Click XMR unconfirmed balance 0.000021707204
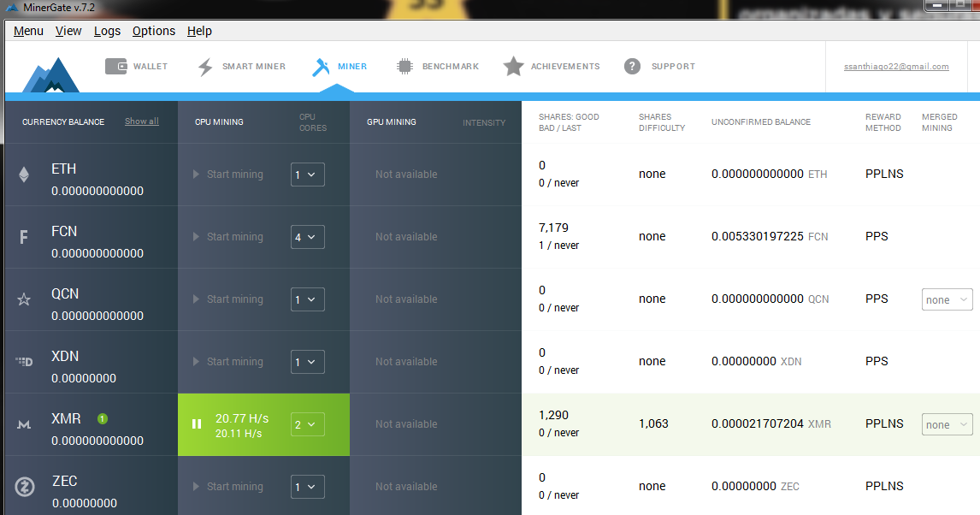Viewport: 980px width, 515px height. click(758, 423)
